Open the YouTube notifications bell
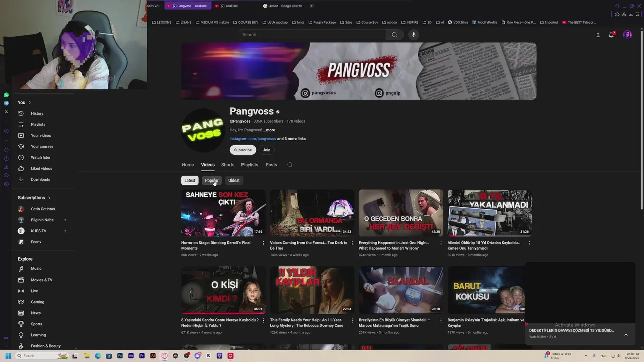Image resolution: width=644 pixels, height=362 pixels. click(612, 35)
